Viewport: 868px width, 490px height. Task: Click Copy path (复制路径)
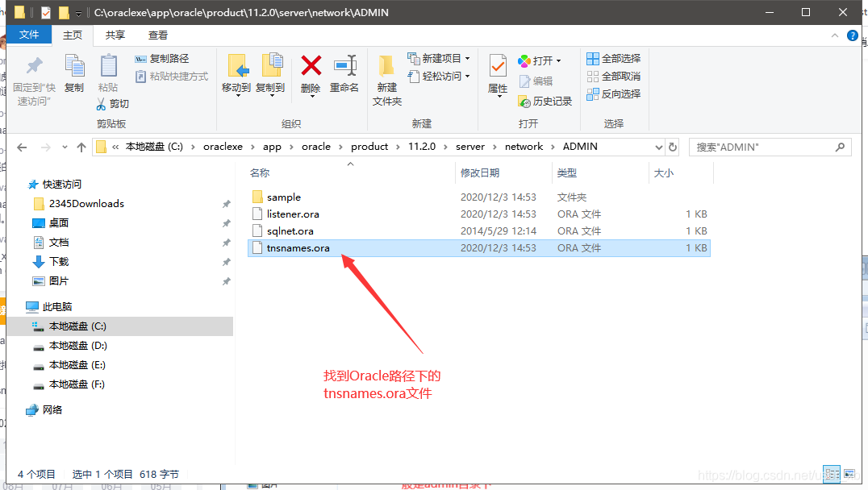[162, 59]
